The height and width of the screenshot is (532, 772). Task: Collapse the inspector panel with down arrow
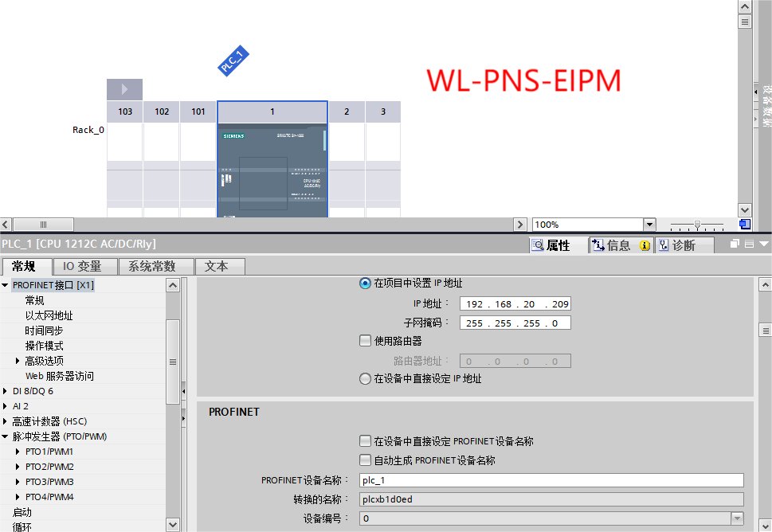click(x=764, y=244)
